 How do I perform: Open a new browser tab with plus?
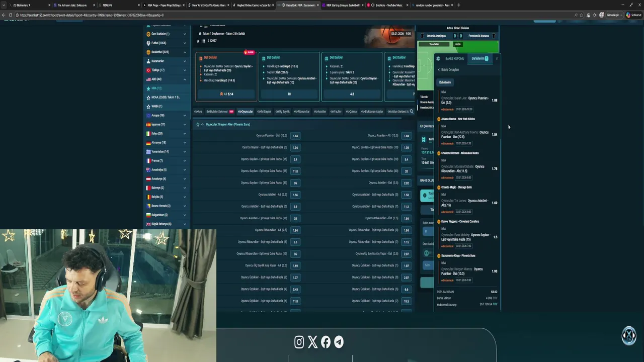click(458, 5)
